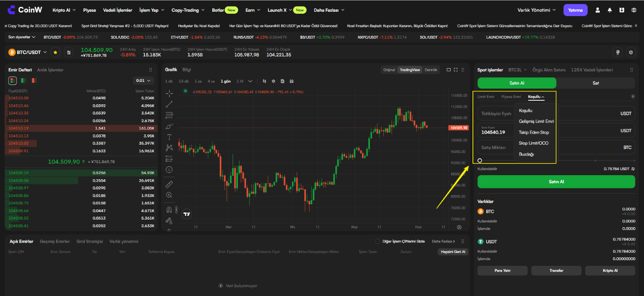Image resolution: width=644 pixels, height=296 pixels.
Task: Switch chart to Orijinal view
Action: [389, 70]
